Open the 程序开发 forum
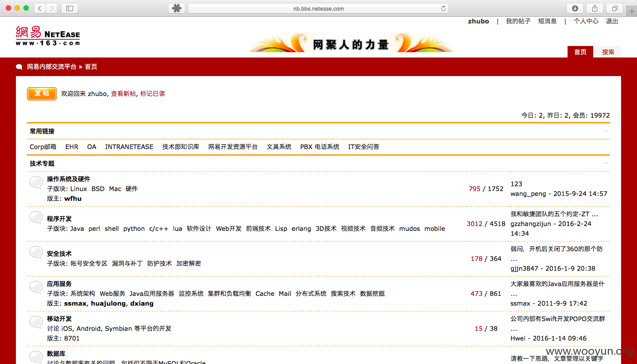Image resolution: width=637 pixels, height=364 pixels. [x=59, y=219]
